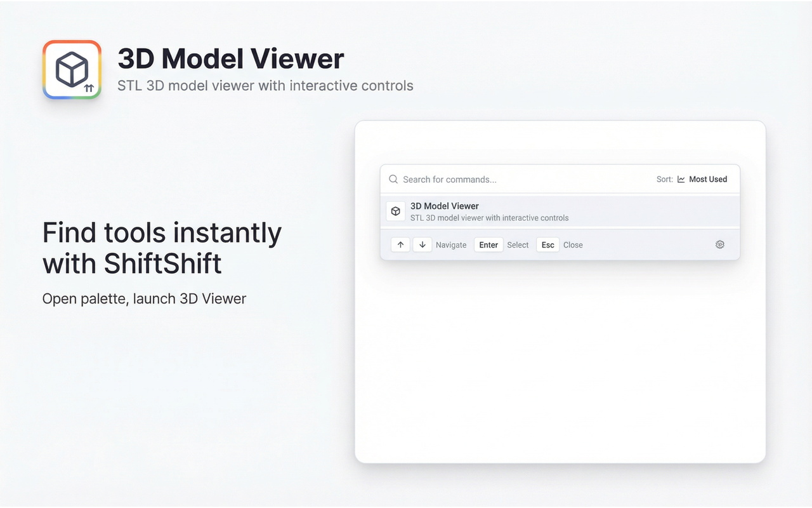Click the Close hint label
The height and width of the screenshot is (508, 812).
[573, 245]
